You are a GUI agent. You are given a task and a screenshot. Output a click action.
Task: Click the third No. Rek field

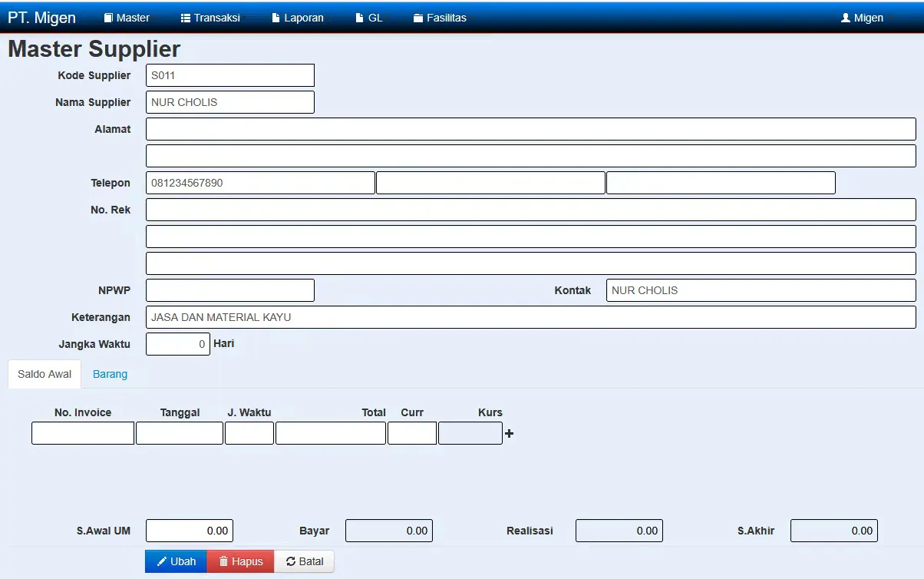click(531, 263)
